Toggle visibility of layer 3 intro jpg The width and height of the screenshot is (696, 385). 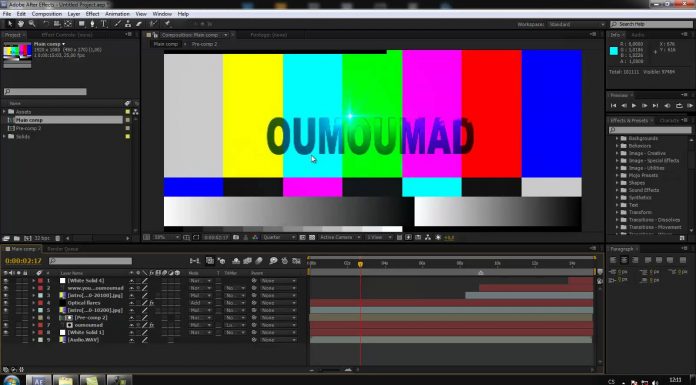pos(5,295)
